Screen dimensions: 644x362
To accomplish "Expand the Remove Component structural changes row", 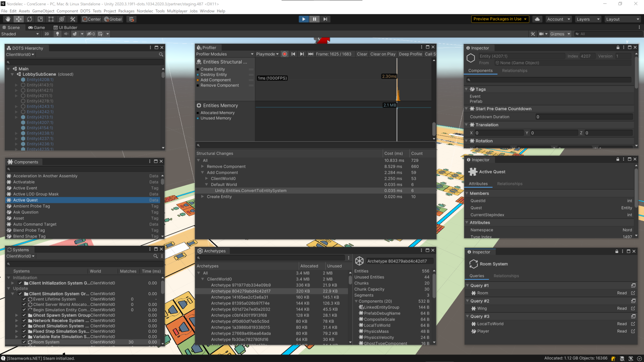I will coord(204,166).
